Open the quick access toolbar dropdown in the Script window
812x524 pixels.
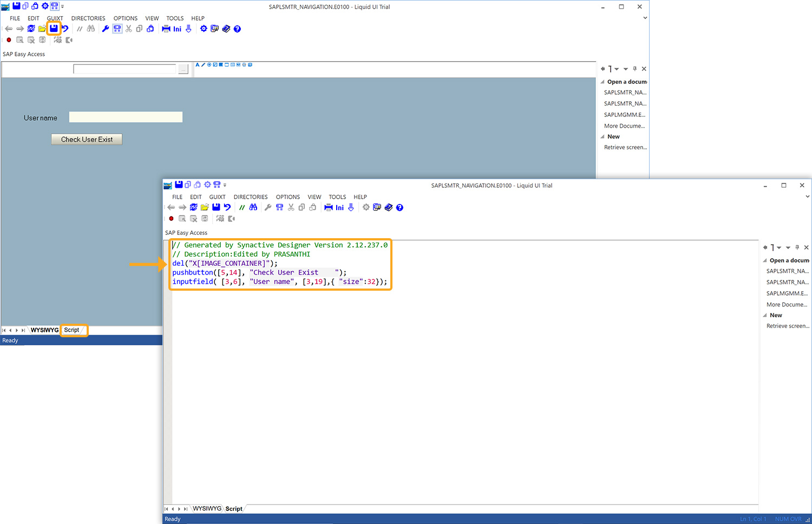click(225, 185)
